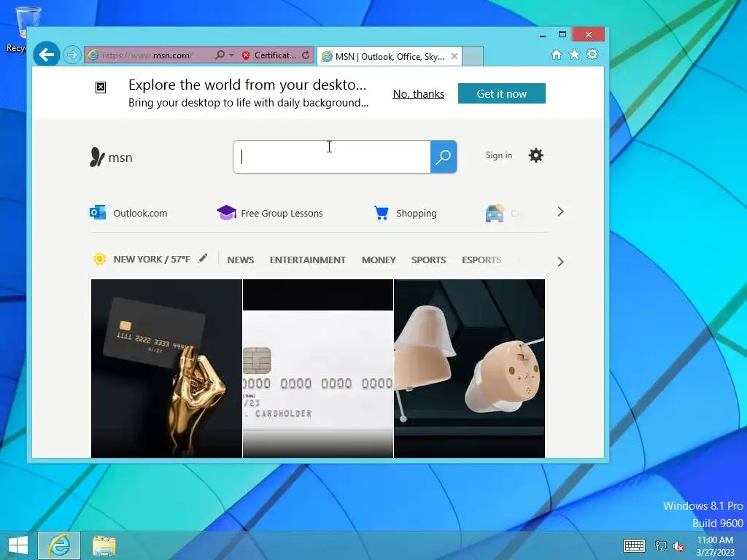Screen dimensions: 747x560
Task: Dismiss the banner using the X icon
Action: (x=101, y=87)
